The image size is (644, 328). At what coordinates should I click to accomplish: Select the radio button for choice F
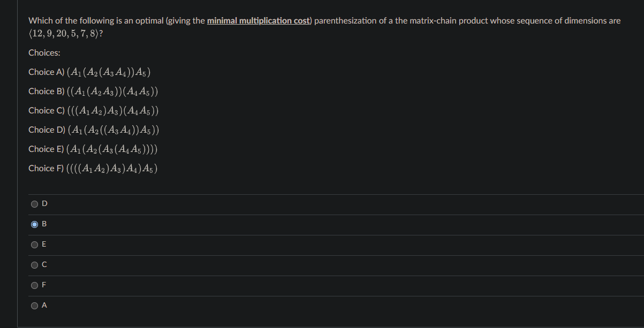(x=34, y=285)
